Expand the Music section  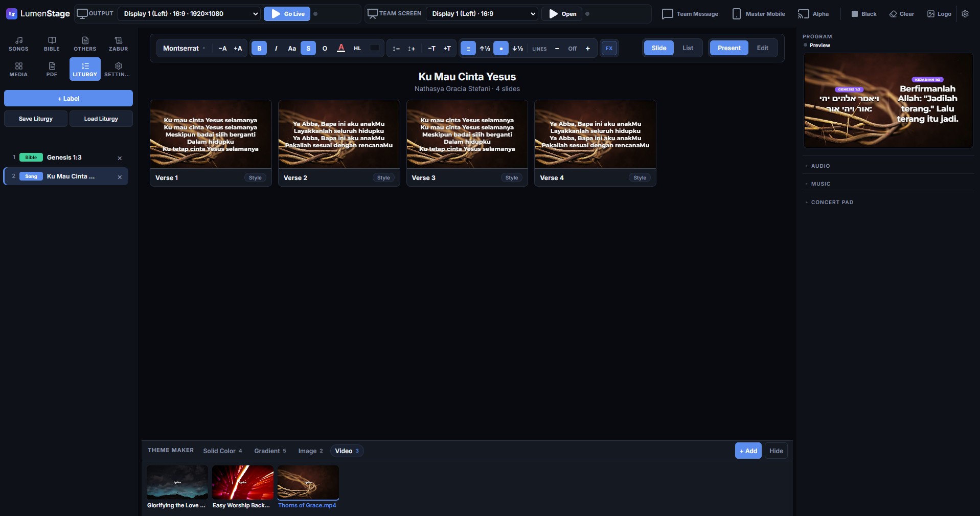tap(888, 184)
